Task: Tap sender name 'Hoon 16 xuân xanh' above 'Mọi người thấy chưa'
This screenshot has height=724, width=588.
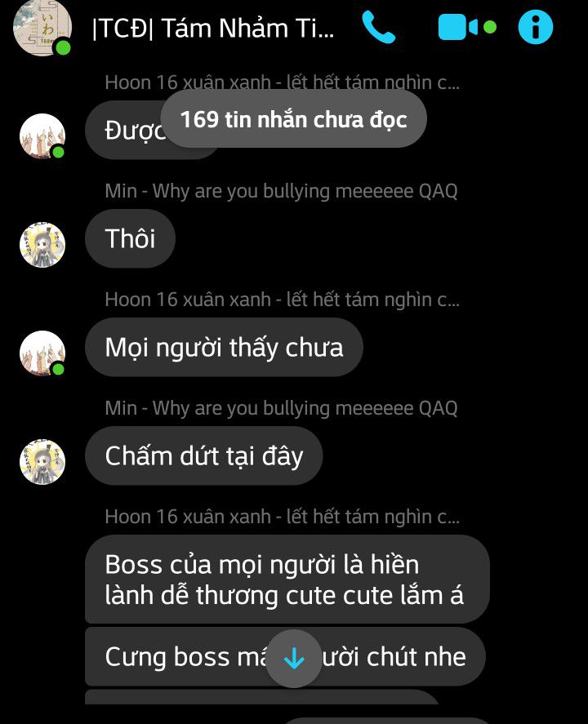Action: tap(282, 300)
